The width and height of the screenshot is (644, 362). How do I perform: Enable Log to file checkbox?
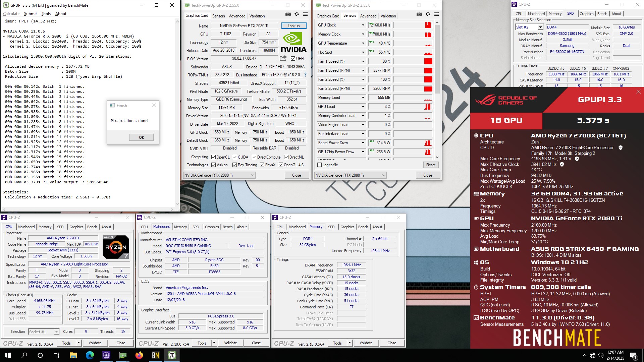coord(320,165)
